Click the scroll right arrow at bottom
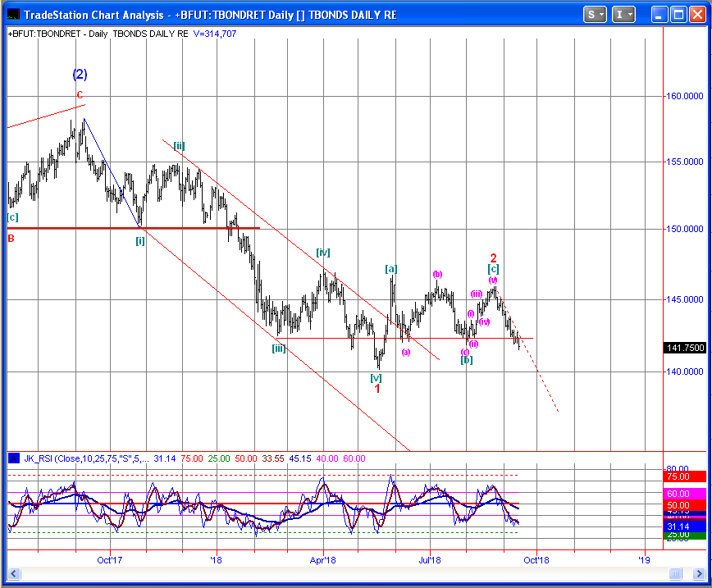This screenshot has width=712, height=588. pyautogui.click(x=700, y=574)
